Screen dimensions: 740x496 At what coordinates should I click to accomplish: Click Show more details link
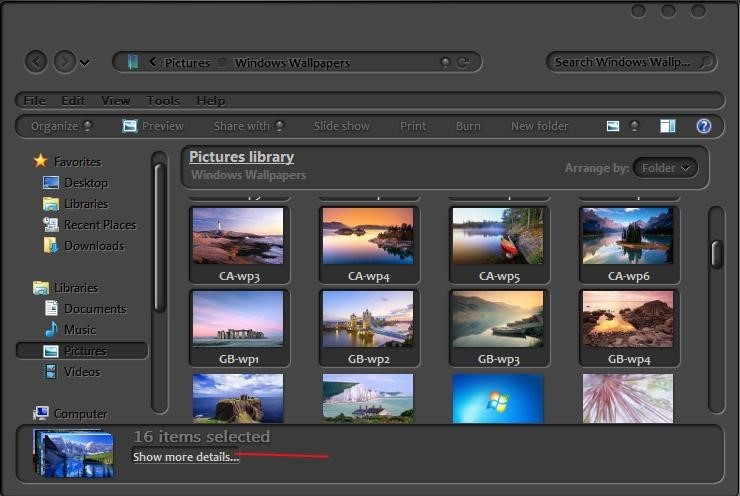coord(186,457)
